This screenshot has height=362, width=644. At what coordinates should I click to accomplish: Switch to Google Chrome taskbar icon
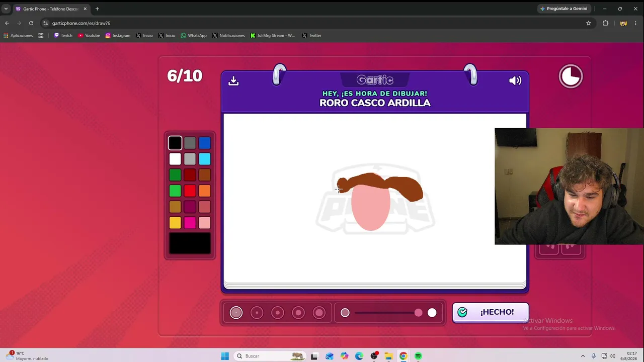[x=404, y=356]
